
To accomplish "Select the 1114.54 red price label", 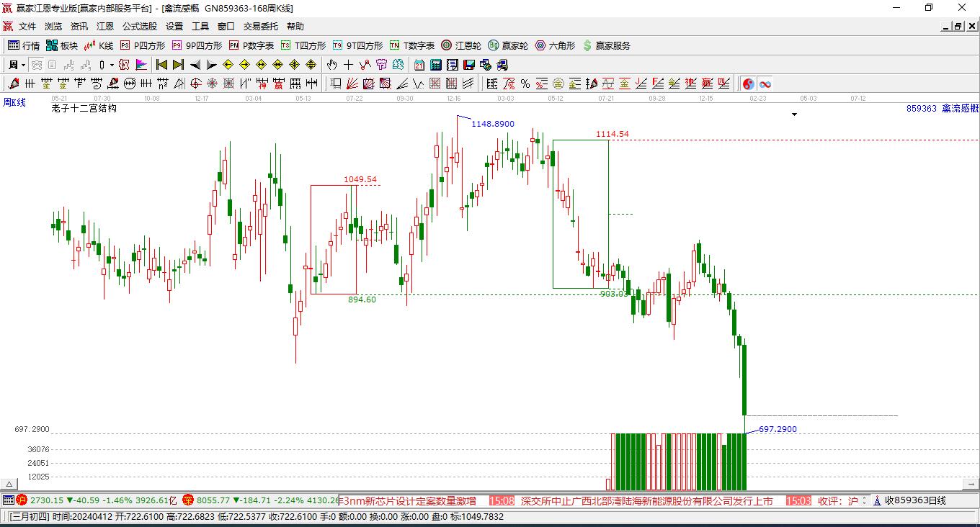I will tap(612, 134).
